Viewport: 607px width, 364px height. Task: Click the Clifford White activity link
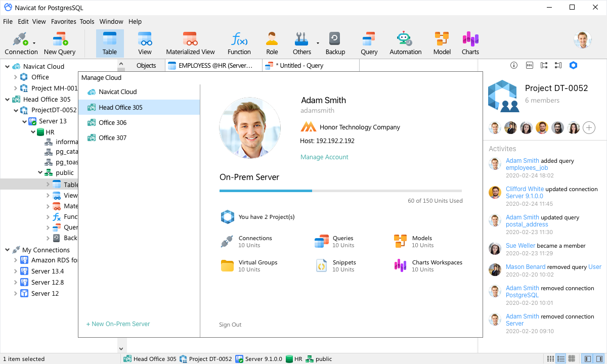525,189
